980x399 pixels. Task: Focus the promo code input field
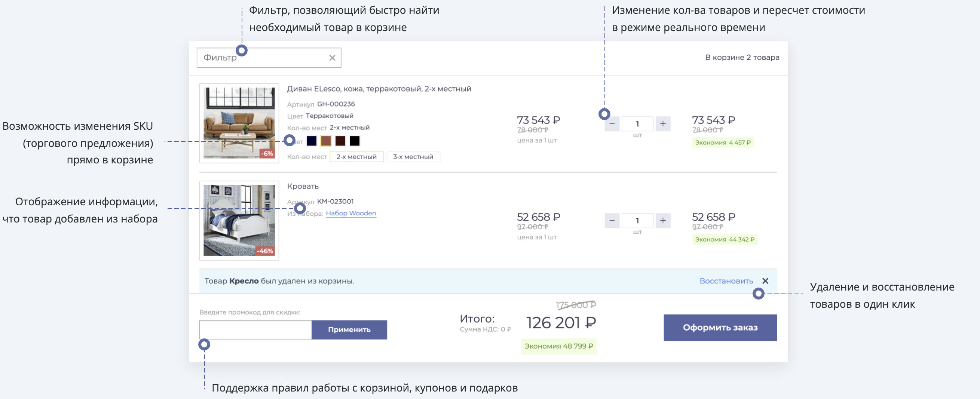tap(255, 329)
